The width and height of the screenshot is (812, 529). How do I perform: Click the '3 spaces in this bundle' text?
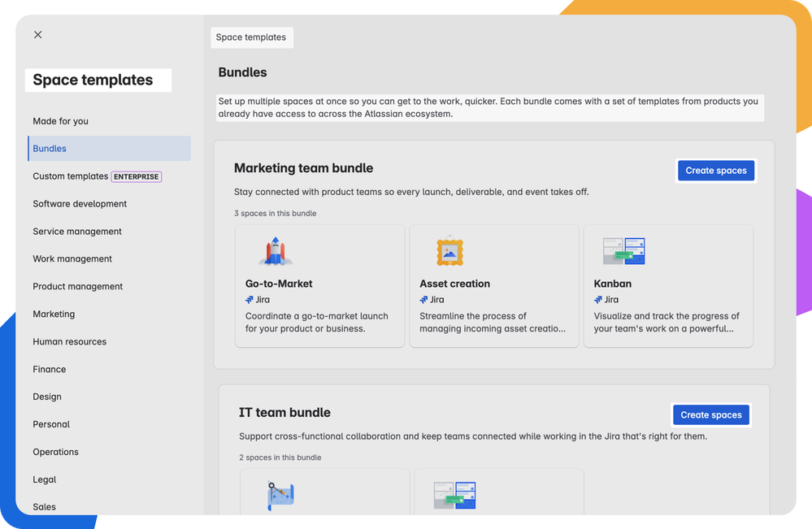tap(275, 213)
